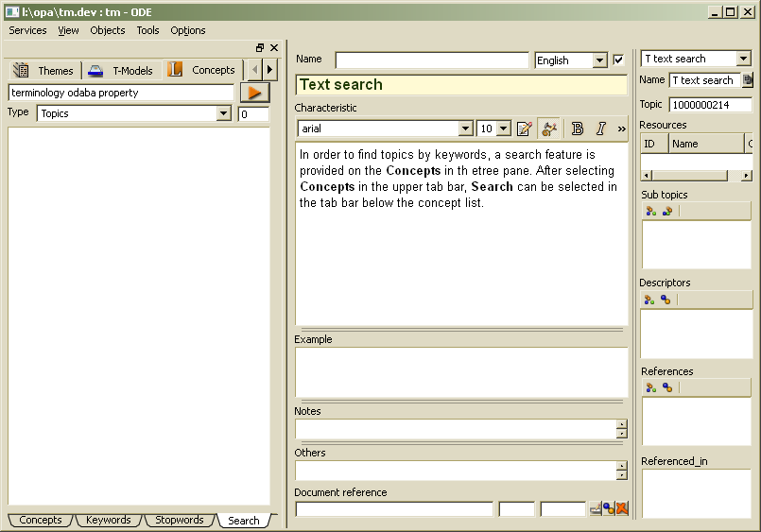Click the second icon under Descriptors
761x532 pixels.
(x=666, y=300)
